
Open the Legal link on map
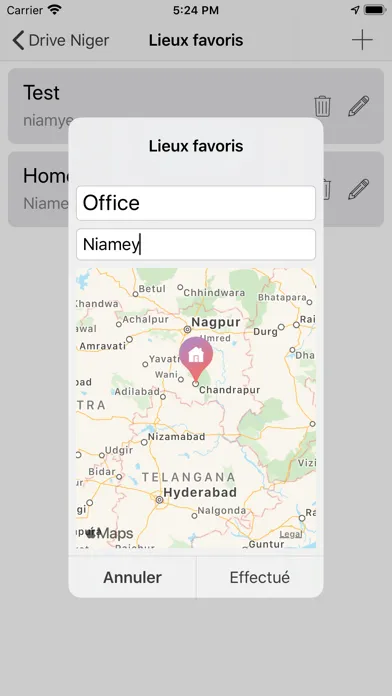291,534
